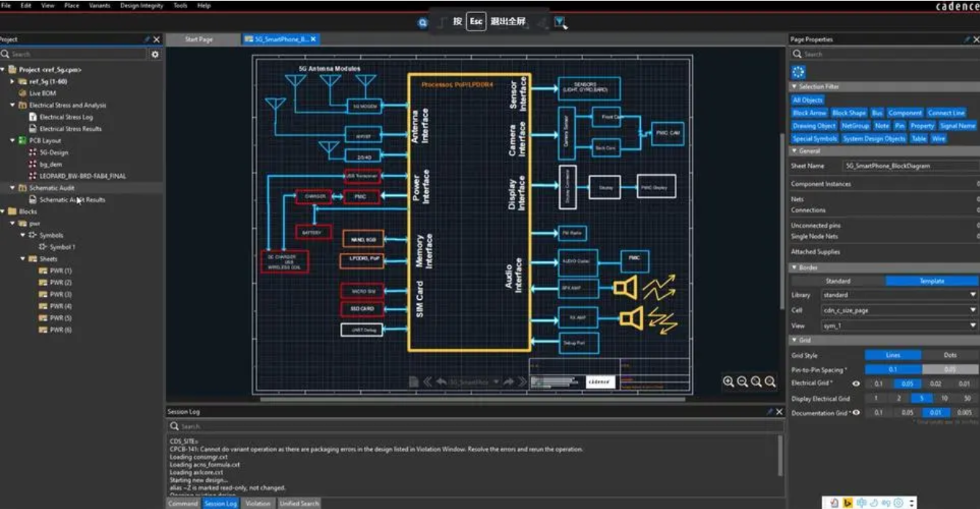Toggle Electrical Grid visibility eye
This screenshot has width=980, height=509.
pos(856,383)
